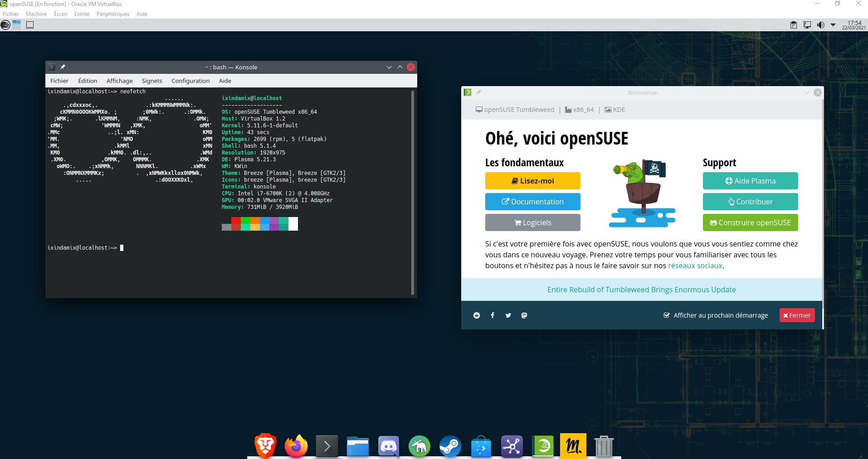868x459 pixels.
Task: Click the red Fermer button
Action: [797, 315]
